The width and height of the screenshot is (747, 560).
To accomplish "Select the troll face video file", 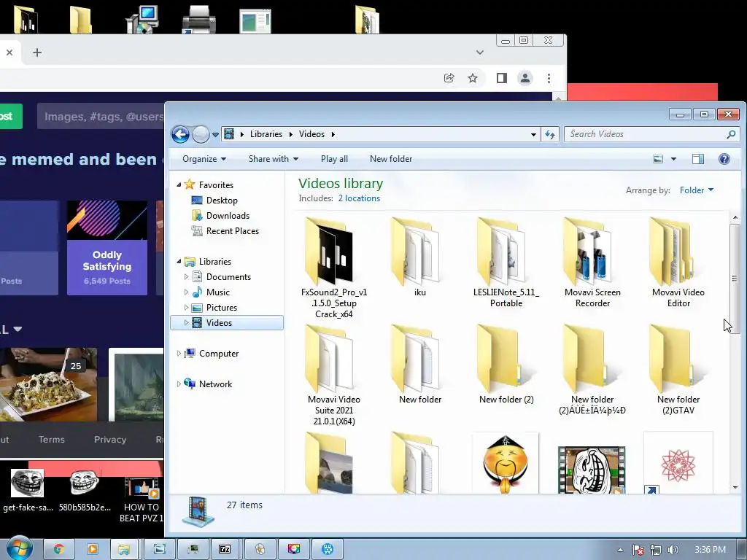I will pyautogui.click(x=592, y=469).
